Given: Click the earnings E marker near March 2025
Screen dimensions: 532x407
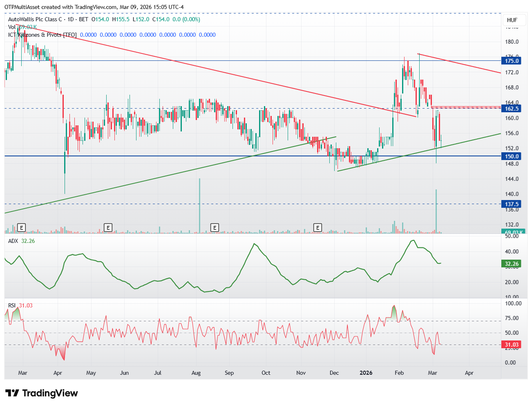Looking at the screenshot, I should point(22,227).
